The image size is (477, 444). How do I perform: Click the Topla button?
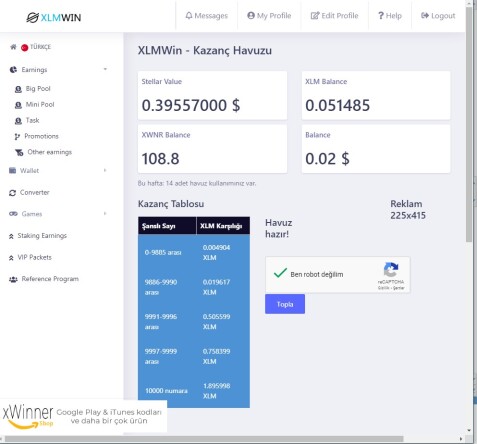[x=285, y=304]
